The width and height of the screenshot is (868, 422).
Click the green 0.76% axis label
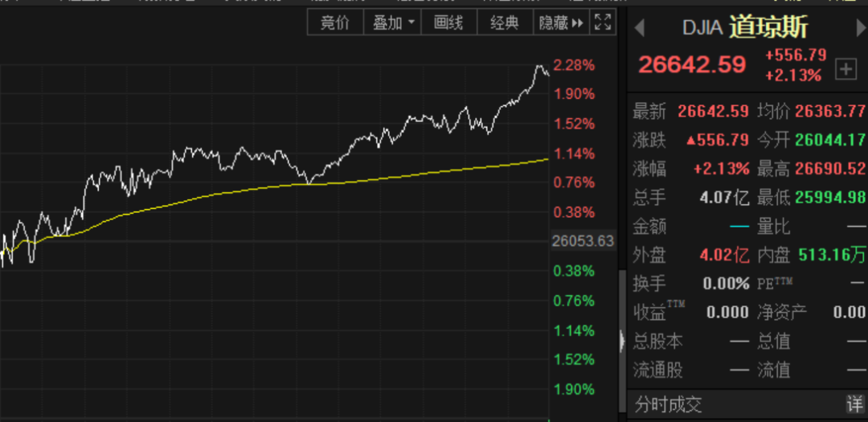point(574,301)
